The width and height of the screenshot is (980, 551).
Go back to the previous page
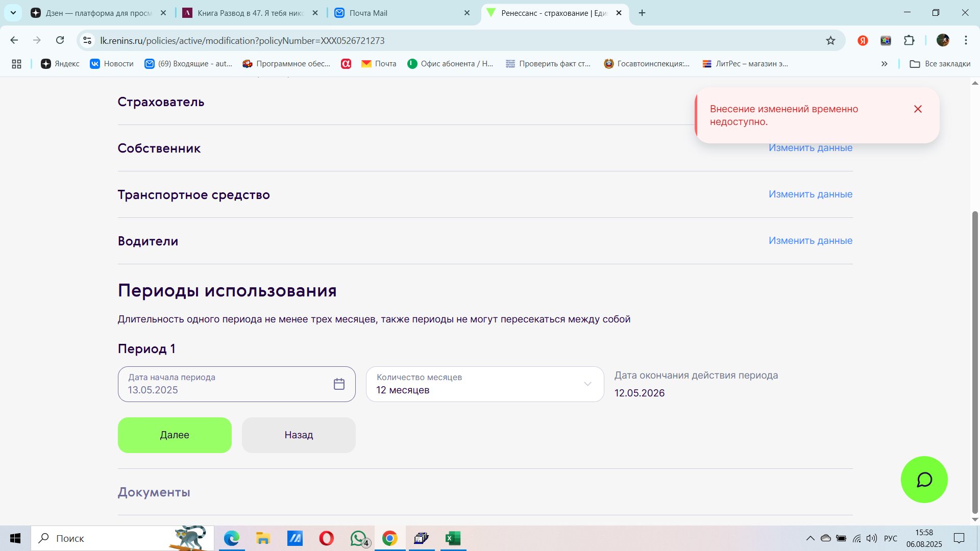14,40
